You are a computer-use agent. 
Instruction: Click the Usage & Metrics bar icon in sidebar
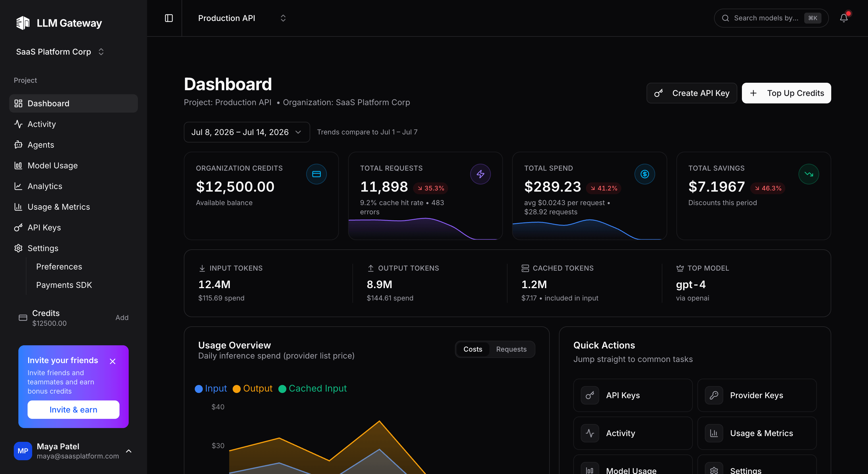click(18, 207)
